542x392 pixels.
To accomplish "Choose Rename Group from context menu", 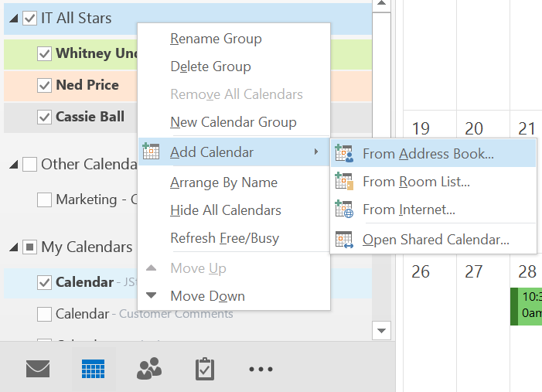I will (216, 39).
